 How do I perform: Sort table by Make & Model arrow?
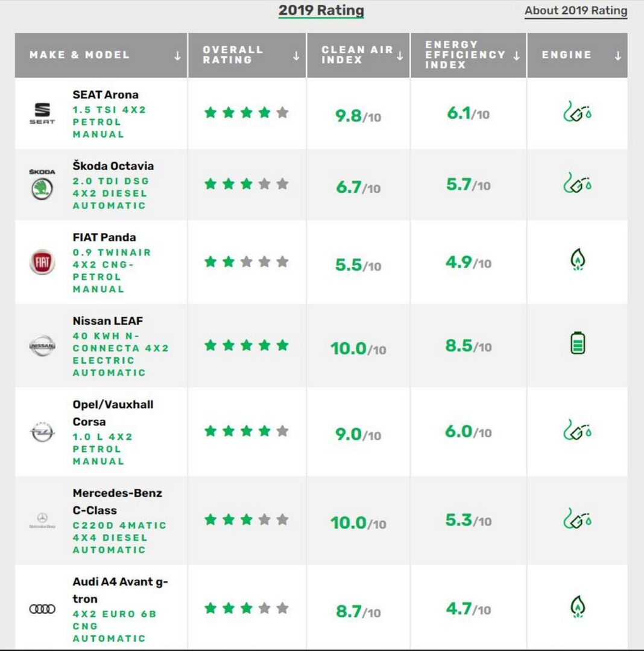pos(177,56)
